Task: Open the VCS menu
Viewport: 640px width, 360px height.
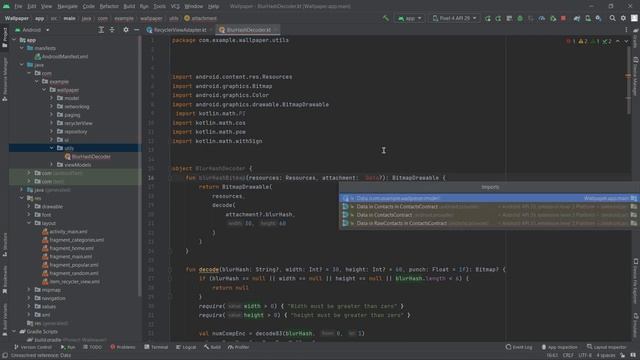Action: 175,7
